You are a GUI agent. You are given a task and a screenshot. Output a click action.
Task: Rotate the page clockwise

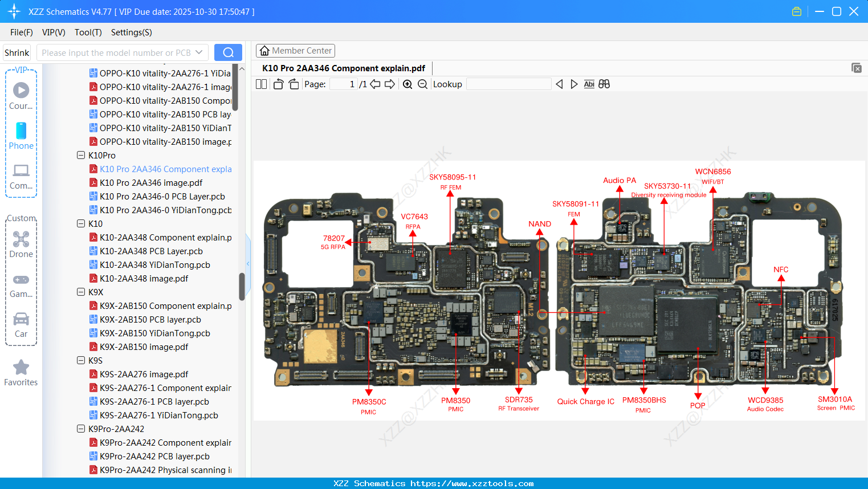[x=294, y=84]
